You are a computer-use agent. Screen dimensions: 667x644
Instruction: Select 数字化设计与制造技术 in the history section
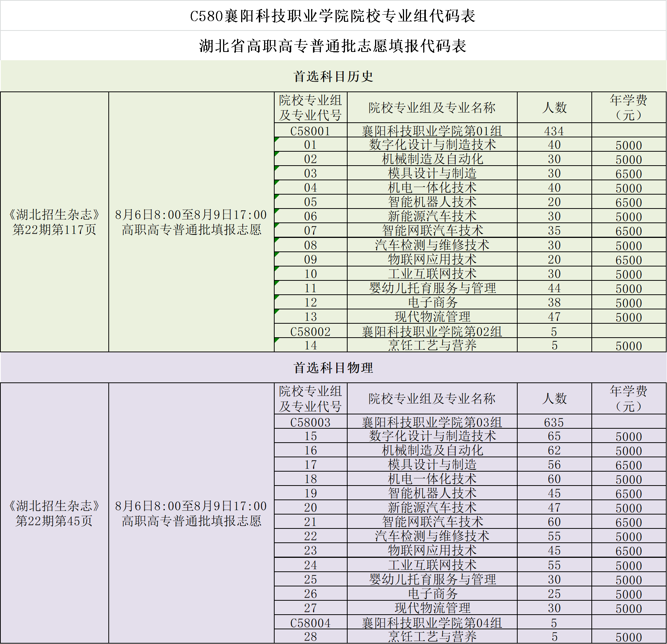pyautogui.click(x=432, y=145)
